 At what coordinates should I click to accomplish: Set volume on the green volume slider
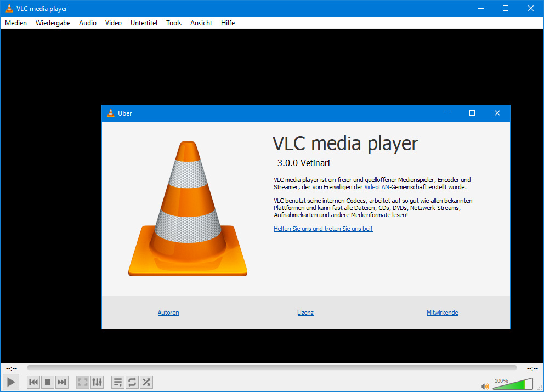pos(513,384)
